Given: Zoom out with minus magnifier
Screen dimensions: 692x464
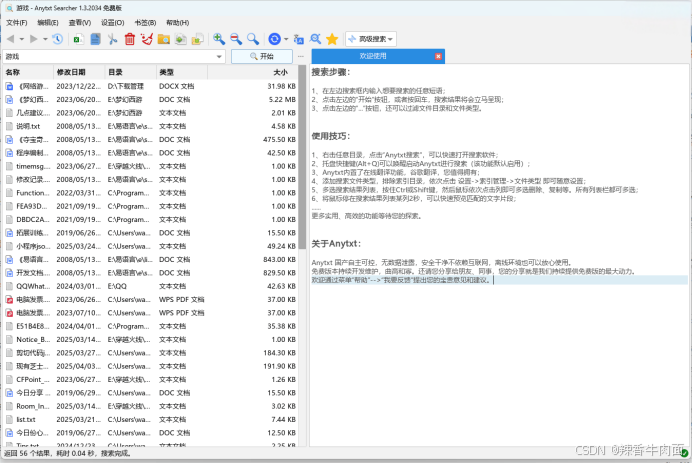Looking at the screenshot, I should point(236,39).
